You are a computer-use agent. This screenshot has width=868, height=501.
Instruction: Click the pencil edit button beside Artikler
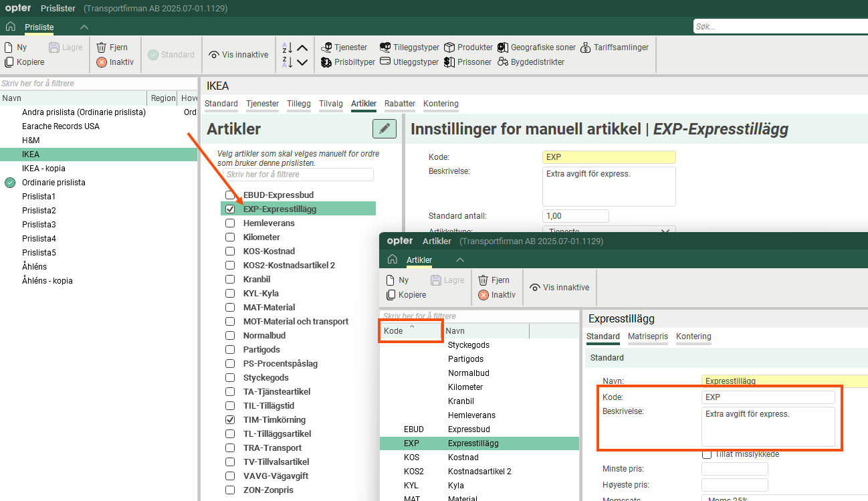coord(384,128)
